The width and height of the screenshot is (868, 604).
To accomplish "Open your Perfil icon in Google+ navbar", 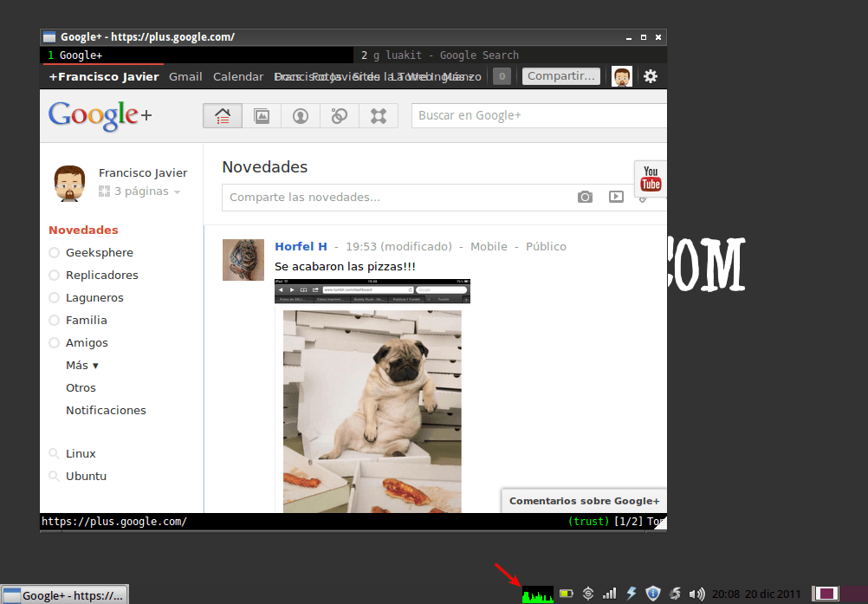I will (300, 115).
